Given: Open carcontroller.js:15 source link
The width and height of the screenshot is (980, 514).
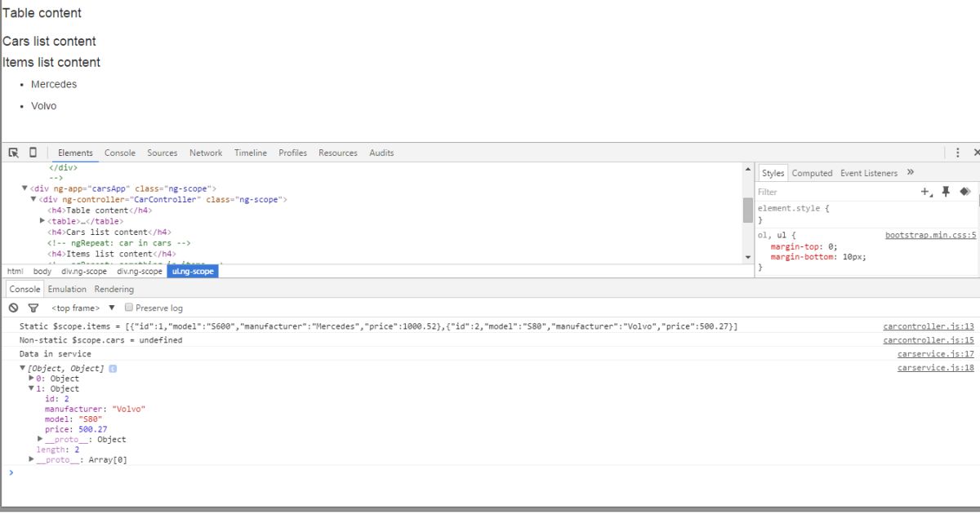Looking at the screenshot, I should click(x=929, y=340).
